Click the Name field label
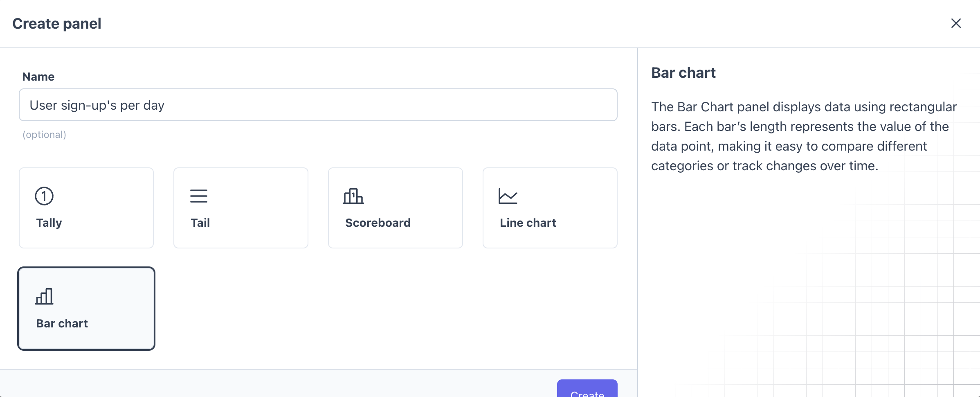Viewport: 980px width, 397px height. coord(38,77)
